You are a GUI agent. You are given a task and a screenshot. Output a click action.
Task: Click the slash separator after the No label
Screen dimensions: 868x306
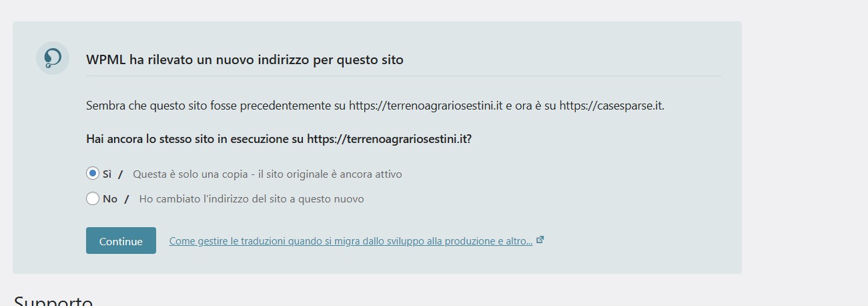click(127, 199)
